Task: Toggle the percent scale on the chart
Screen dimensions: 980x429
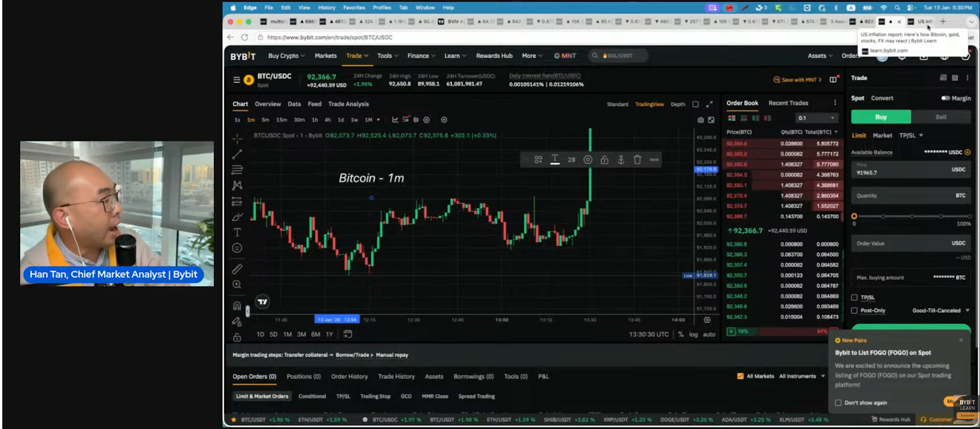Action: click(x=680, y=334)
